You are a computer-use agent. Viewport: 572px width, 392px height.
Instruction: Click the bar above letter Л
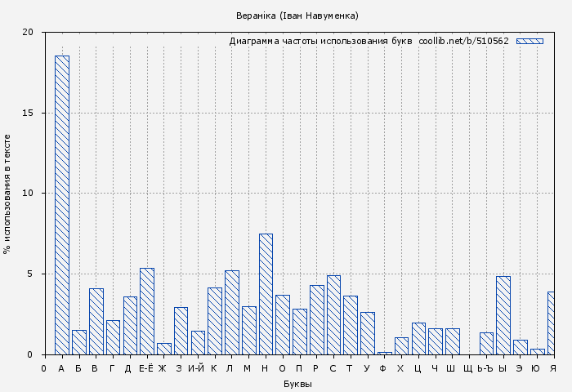232,312
